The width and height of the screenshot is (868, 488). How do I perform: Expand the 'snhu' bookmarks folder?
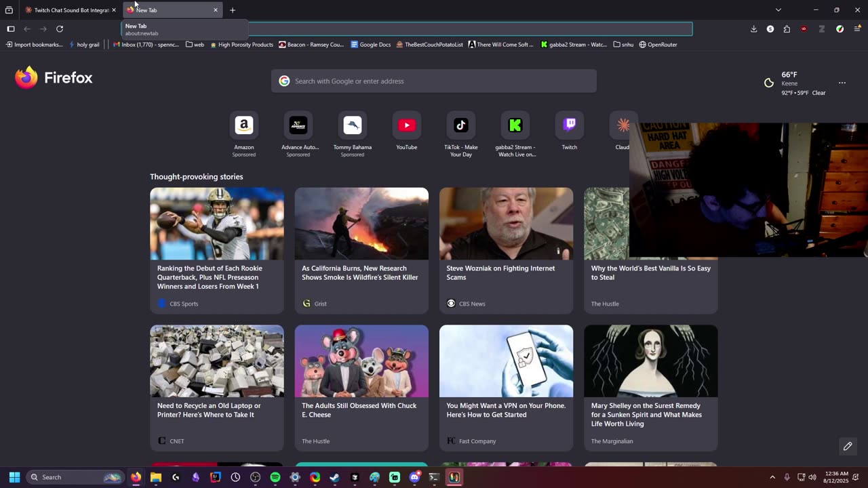(x=623, y=45)
